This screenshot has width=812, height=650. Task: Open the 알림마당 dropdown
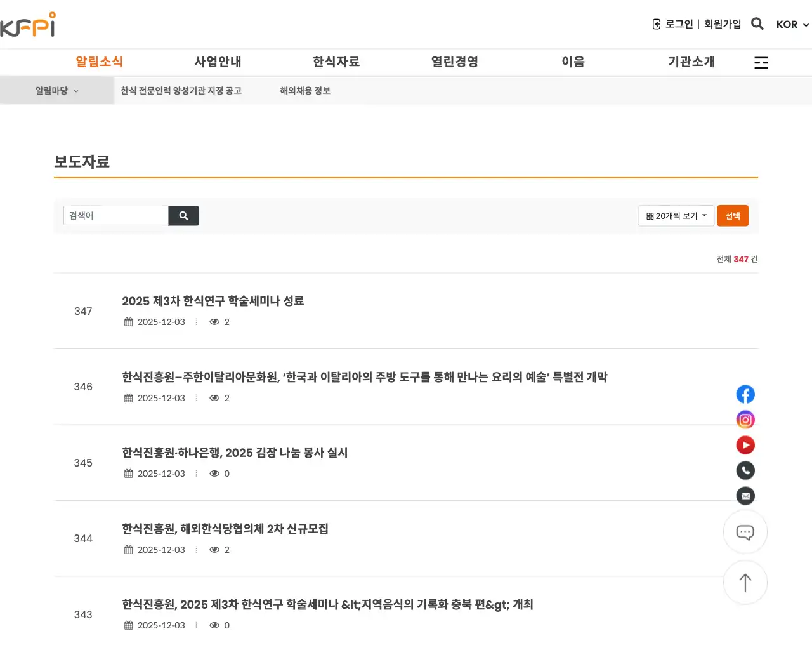coord(56,90)
